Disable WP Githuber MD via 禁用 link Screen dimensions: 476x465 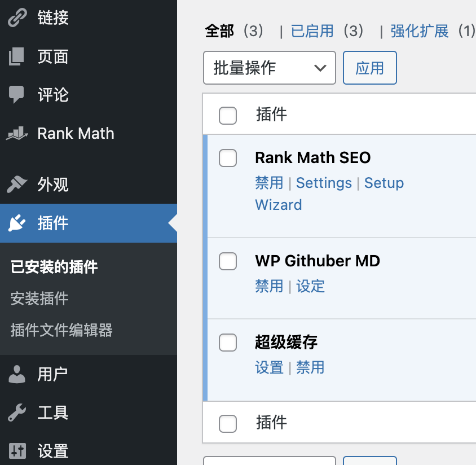pyautogui.click(x=269, y=286)
